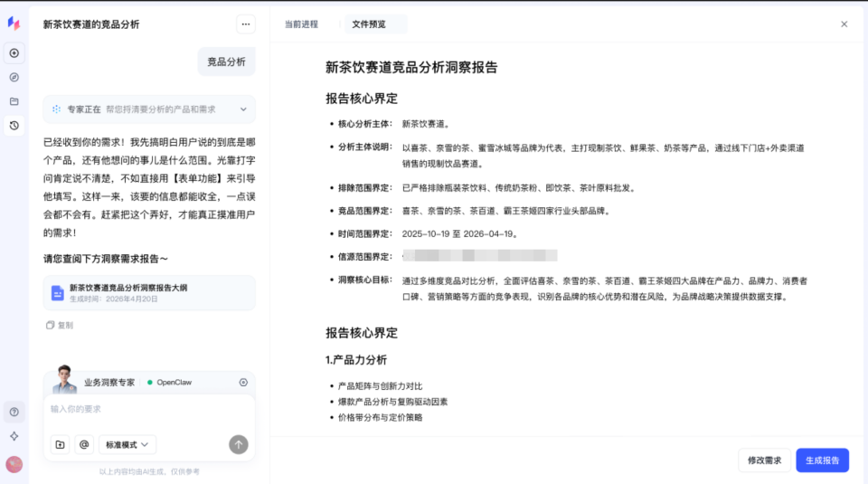This screenshot has height=484, width=868.
Task: Click the 爆款产品分析与复购驱动因素 bullet
Action: point(392,402)
